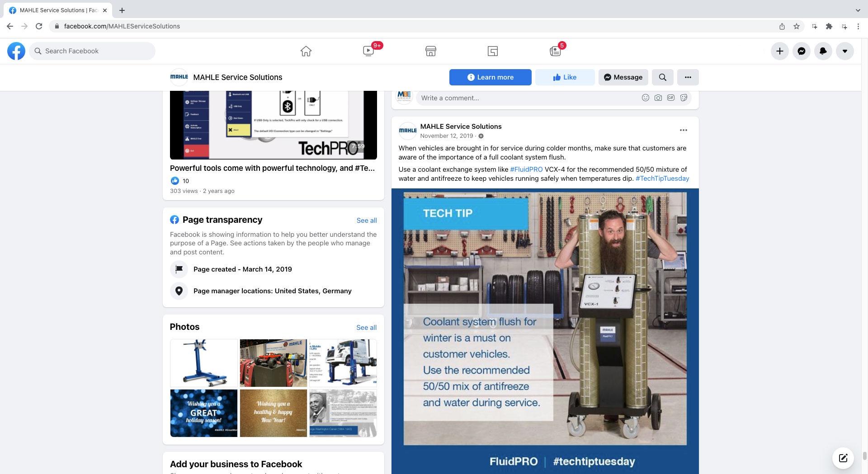Image resolution: width=868 pixels, height=474 pixels.
Task: Open the browser share icon
Action: (x=782, y=26)
